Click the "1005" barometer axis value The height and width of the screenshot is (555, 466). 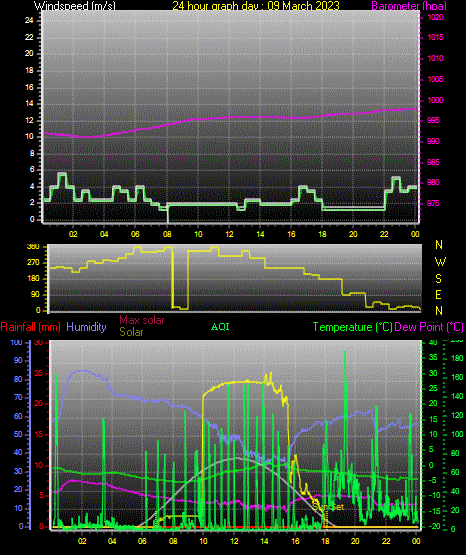point(436,79)
